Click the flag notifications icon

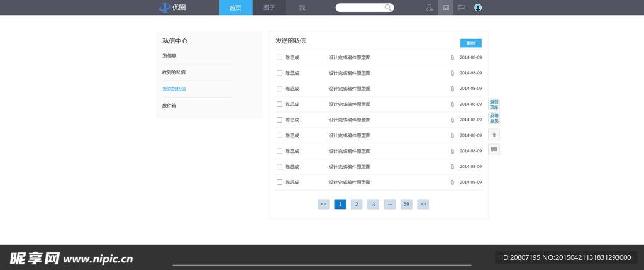462,8
